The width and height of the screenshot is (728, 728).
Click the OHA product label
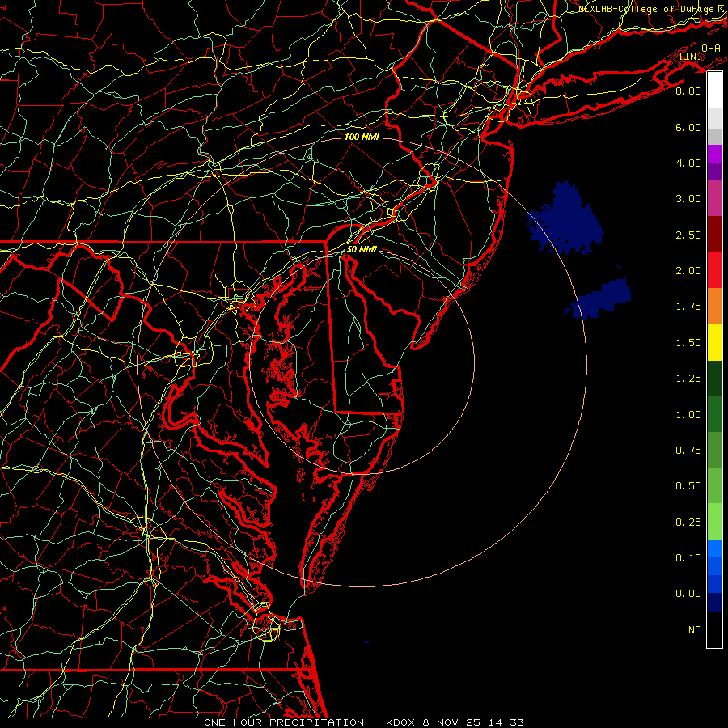(711, 48)
